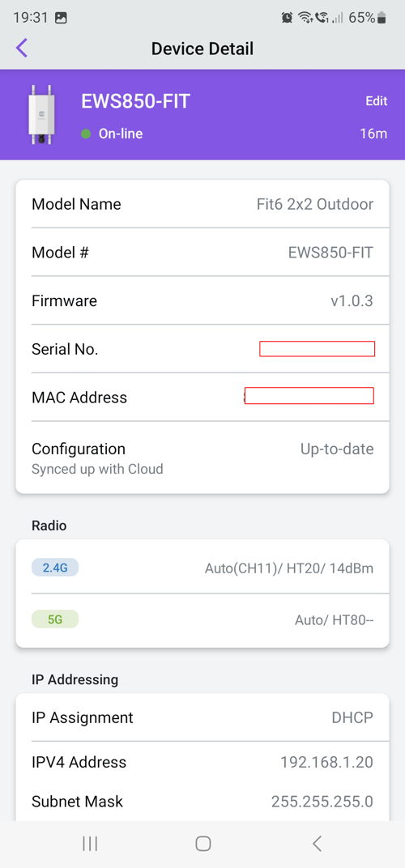The image size is (405, 868).
Task: Tap the Configuration Up-to-date row
Action: 202,457
